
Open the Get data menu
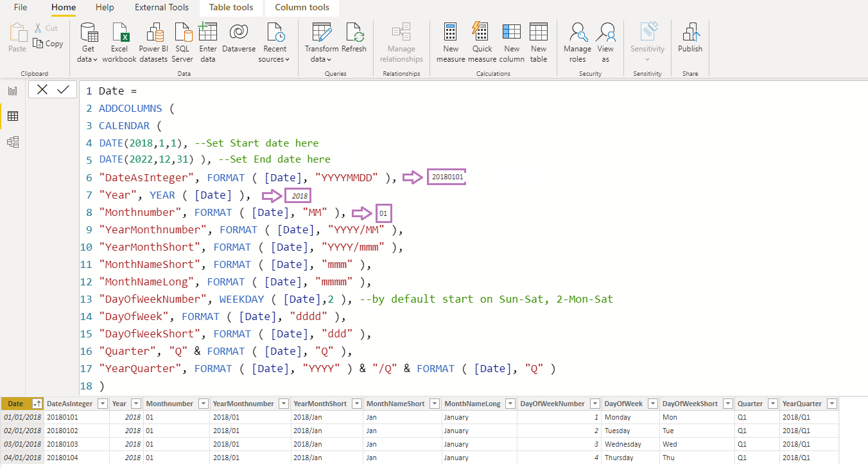coord(88,42)
